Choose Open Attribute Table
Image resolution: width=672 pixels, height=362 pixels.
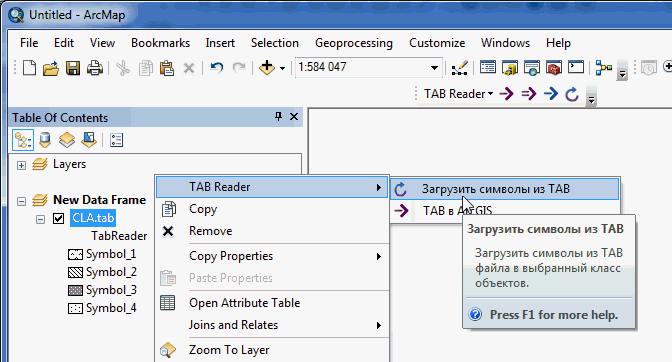pos(272,303)
